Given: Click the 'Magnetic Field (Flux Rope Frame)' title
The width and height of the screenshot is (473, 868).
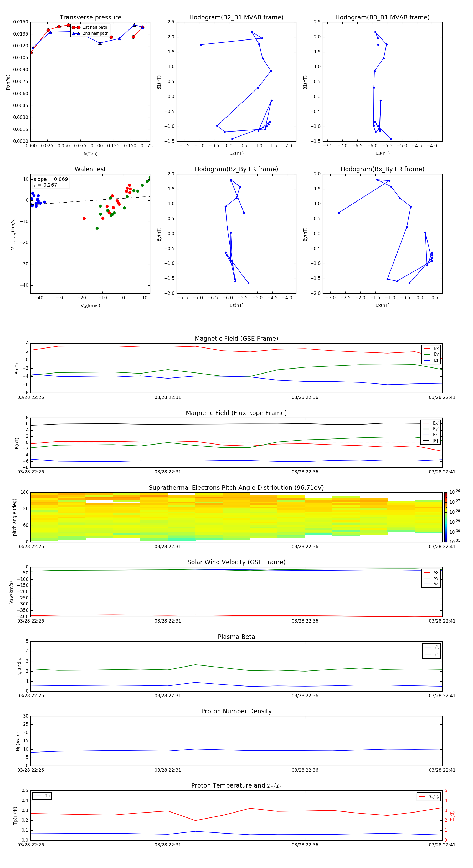Looking at the screenshot, I should coord(236,413).
